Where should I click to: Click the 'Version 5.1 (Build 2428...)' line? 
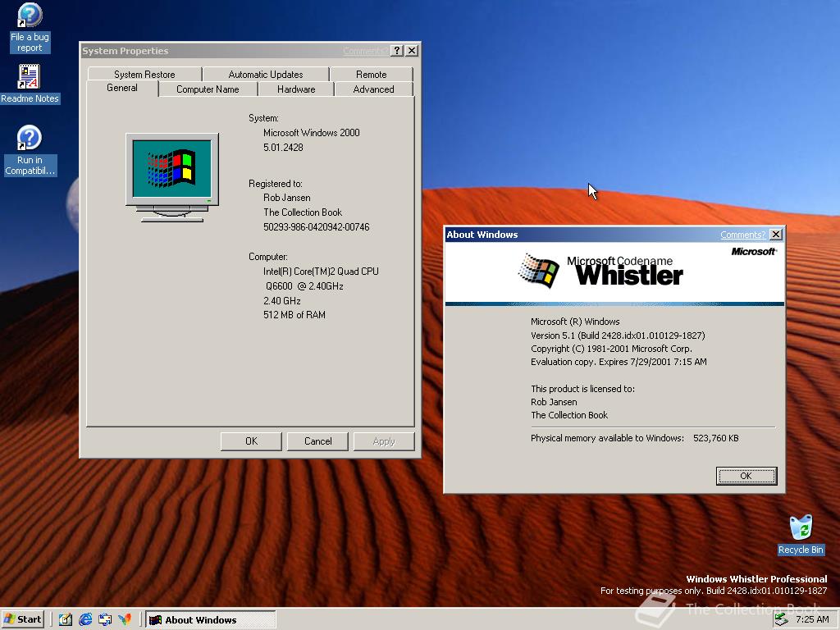[x=618, y=336]
